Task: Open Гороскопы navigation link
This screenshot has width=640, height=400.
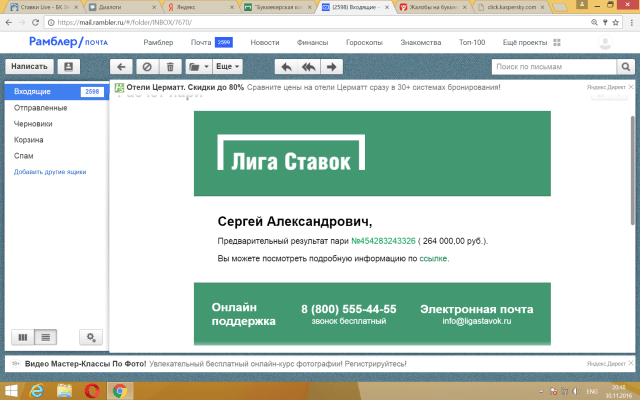Action: tap(364, 42)
